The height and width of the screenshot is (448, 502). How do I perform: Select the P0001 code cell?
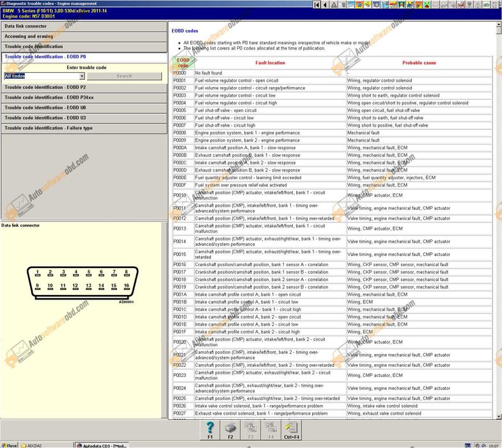[x=184, y=81]
